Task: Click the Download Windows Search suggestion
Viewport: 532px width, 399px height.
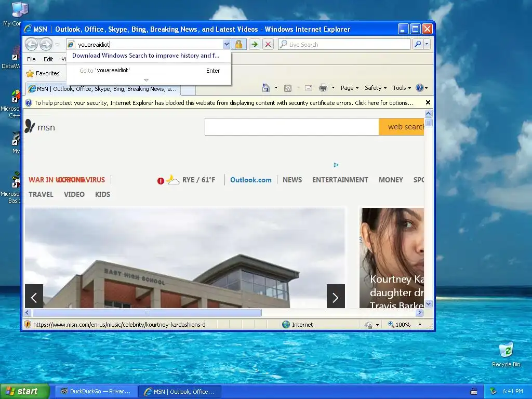Action: [145, 56]
